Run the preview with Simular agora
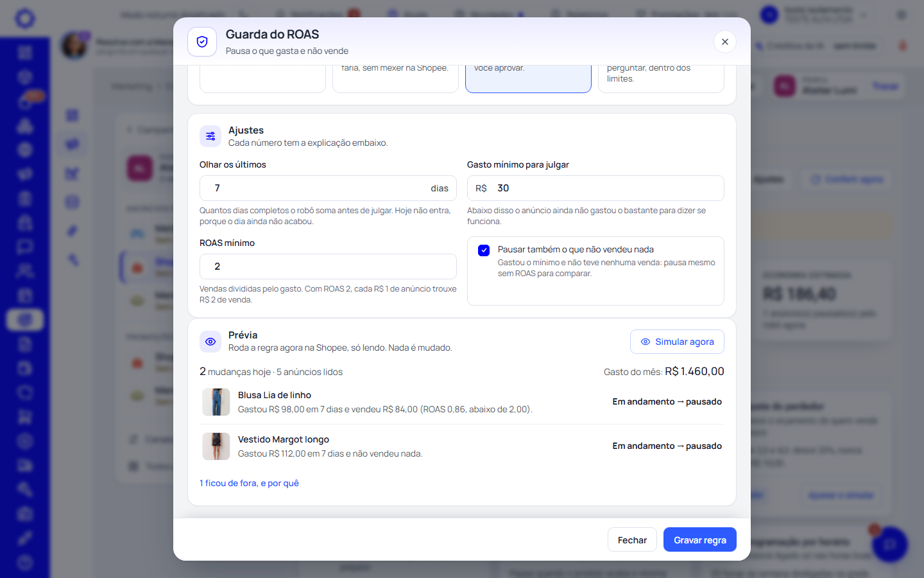 pyautogui.click(x=677, y=342)
